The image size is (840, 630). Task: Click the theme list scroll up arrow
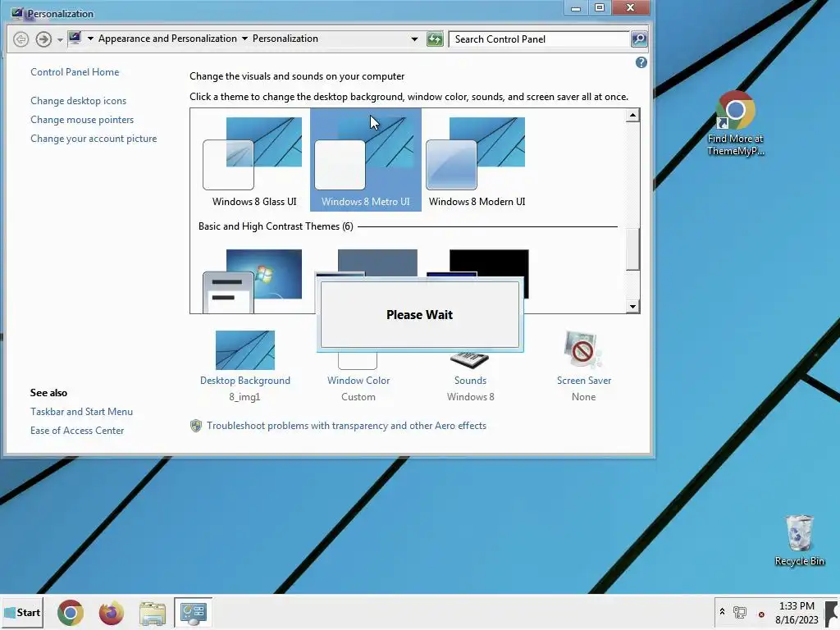(x=632, y=115)
